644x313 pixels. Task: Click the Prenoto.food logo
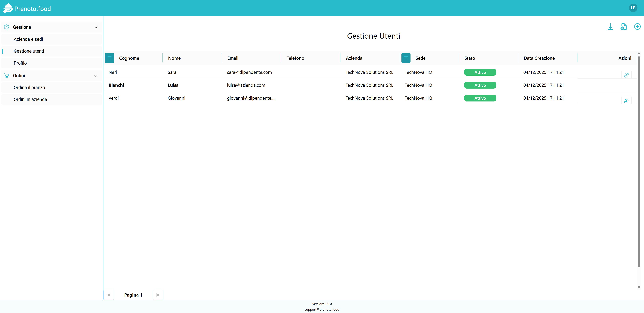coord(27,9)
